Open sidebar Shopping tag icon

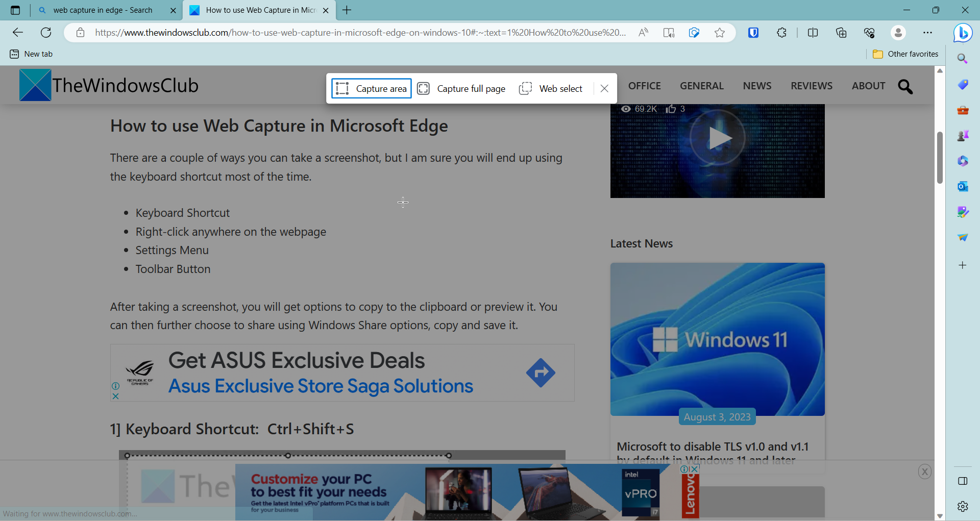click(x=963, y=84)
